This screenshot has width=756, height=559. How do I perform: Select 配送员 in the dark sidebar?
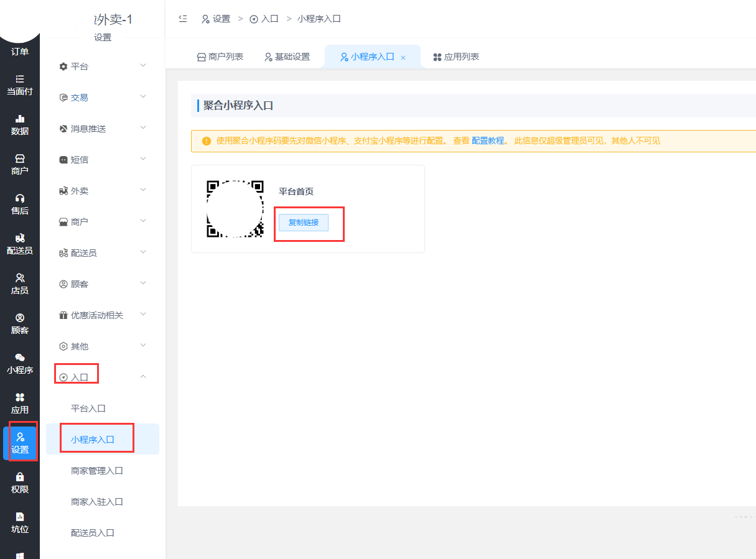tap(20, 244)
